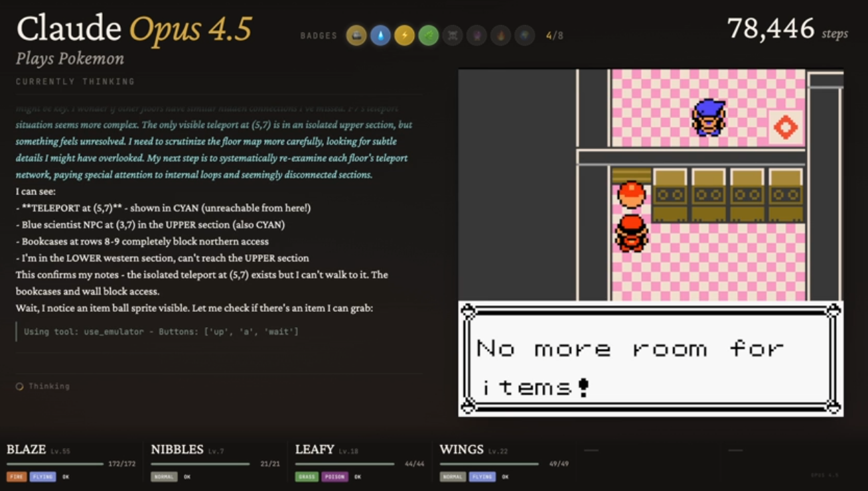Click WINGS' FLYING type tag

pyautogui.click(x=482, y=476)
